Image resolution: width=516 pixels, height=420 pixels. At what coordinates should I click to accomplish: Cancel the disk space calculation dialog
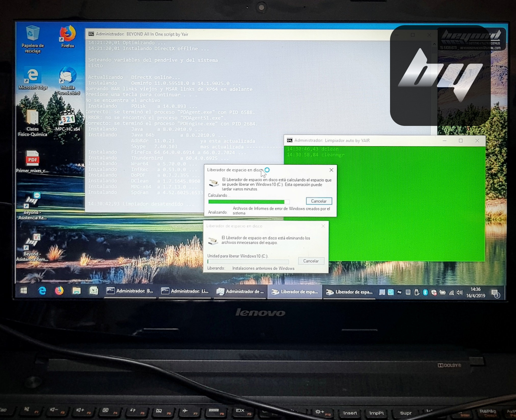click(319, 201)
